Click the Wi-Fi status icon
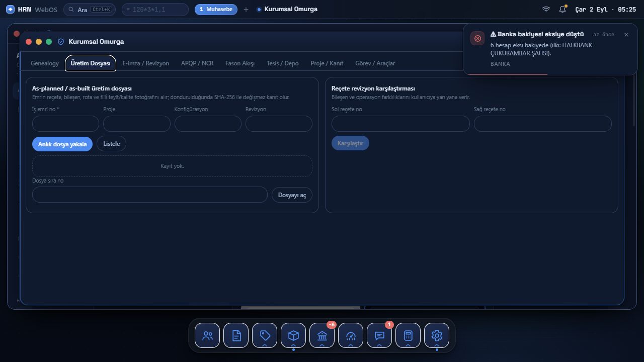The image size is (644, 362). coord(546,10)
